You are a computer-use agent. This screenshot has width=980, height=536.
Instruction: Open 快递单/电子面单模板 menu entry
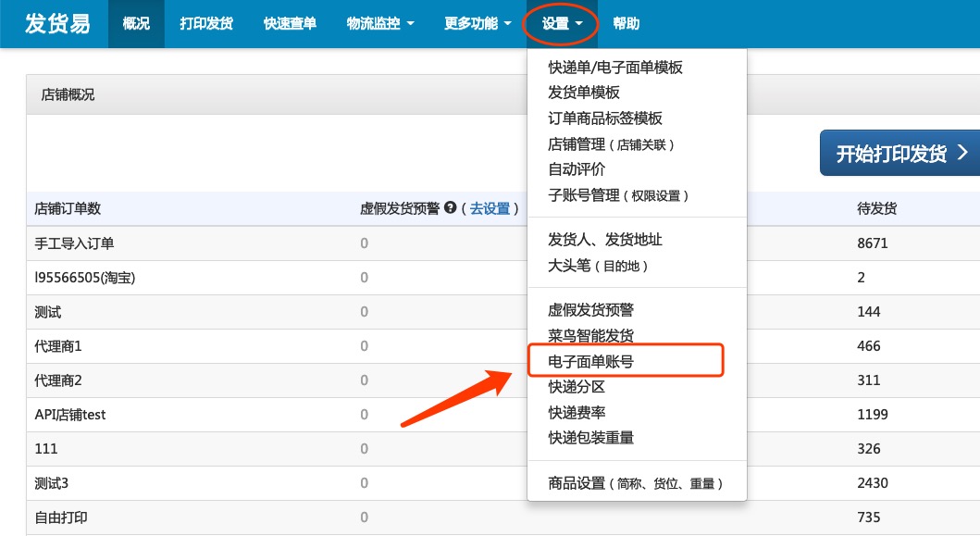(615, 68)
